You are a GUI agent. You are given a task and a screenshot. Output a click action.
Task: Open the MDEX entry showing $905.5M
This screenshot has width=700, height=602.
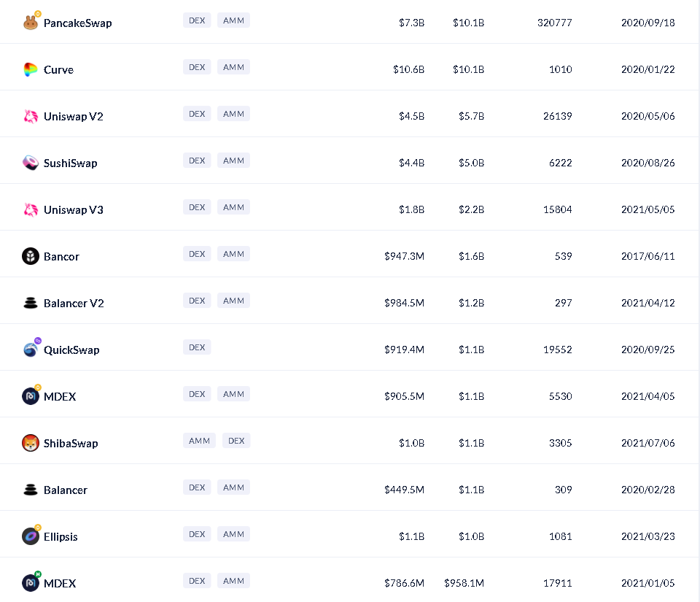tap(60, 397)
